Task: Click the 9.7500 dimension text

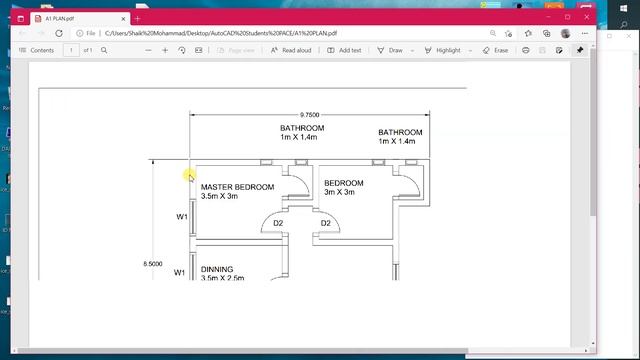Action: tap(309, 115)
